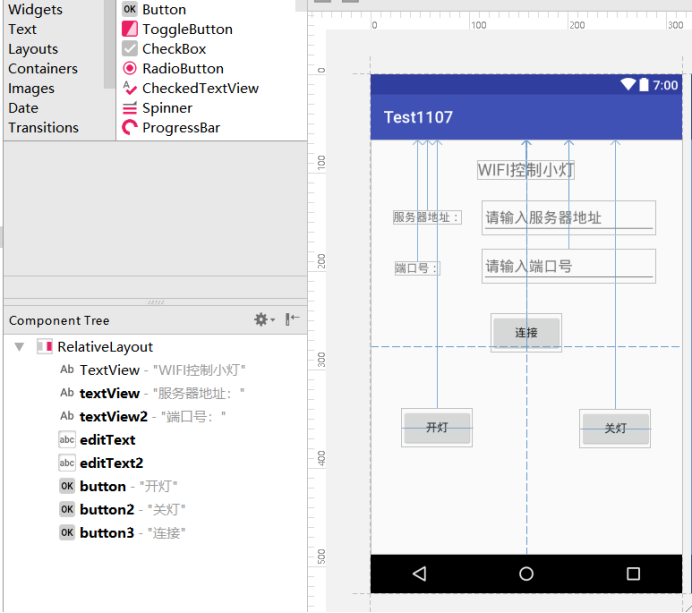Choose the CheckedTextView widget icon
Image resolution: width=692 pixels, height=613 pixels.
pyautogui.click(x=129, y=88)
